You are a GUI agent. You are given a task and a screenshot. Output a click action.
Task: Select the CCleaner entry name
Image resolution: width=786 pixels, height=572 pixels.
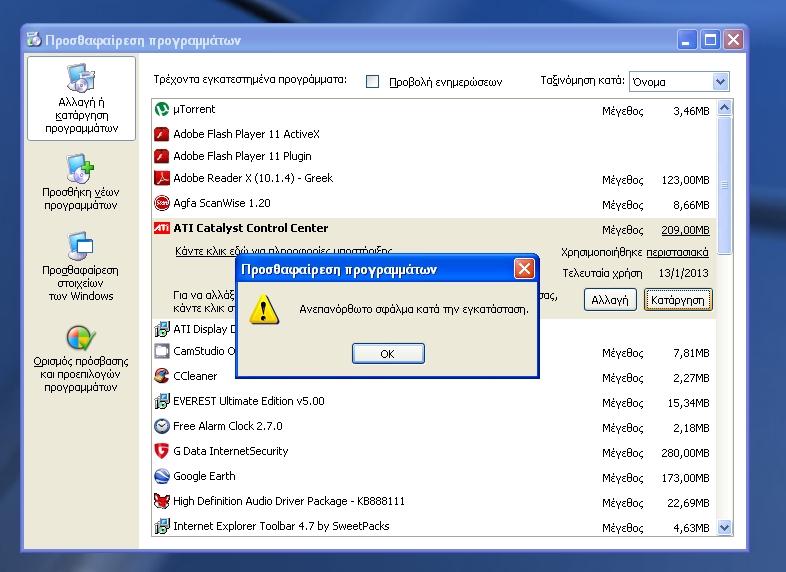(195, 376)
